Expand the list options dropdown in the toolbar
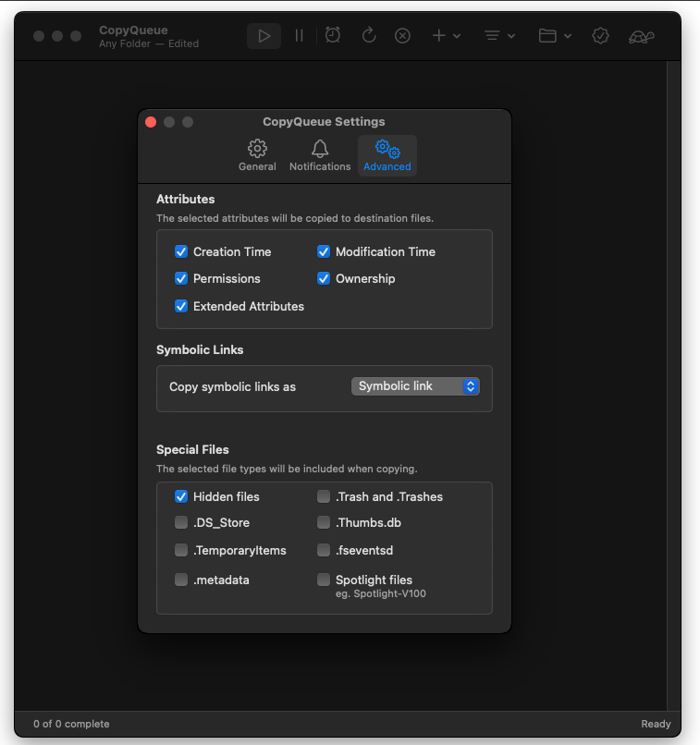The image size is (700, 745). coord(499,36)
